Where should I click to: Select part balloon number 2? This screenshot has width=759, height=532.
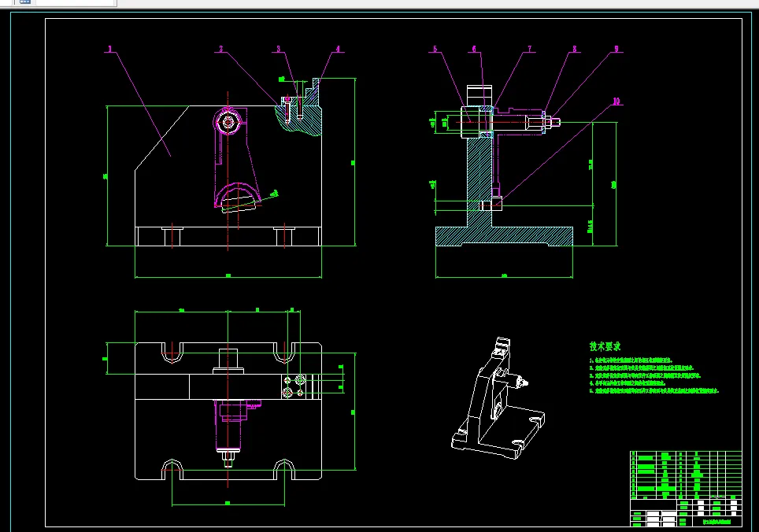(220, 49)
